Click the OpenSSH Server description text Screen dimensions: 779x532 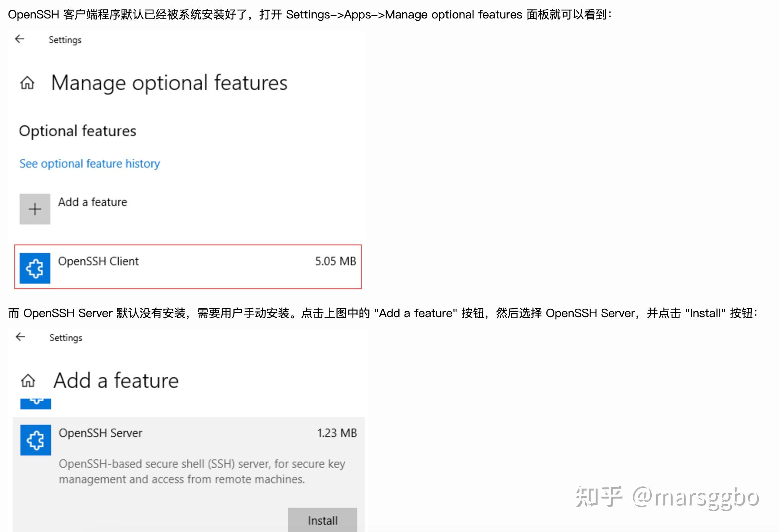[202, 472]
